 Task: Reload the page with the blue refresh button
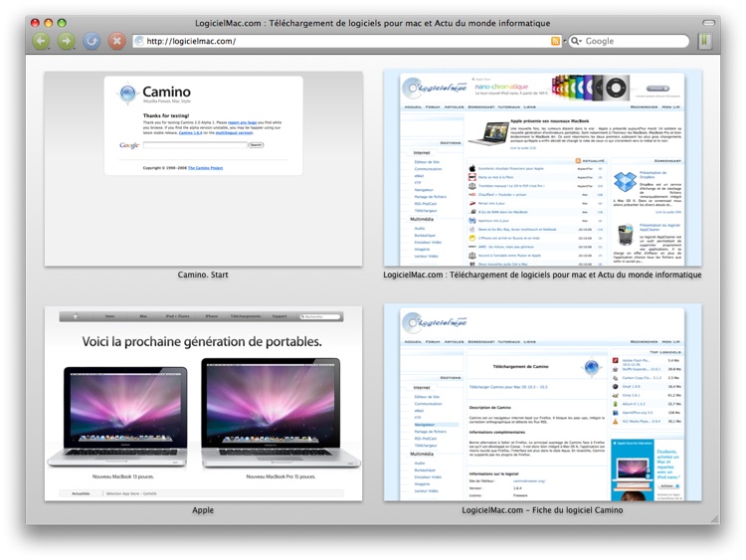point(92,41)
